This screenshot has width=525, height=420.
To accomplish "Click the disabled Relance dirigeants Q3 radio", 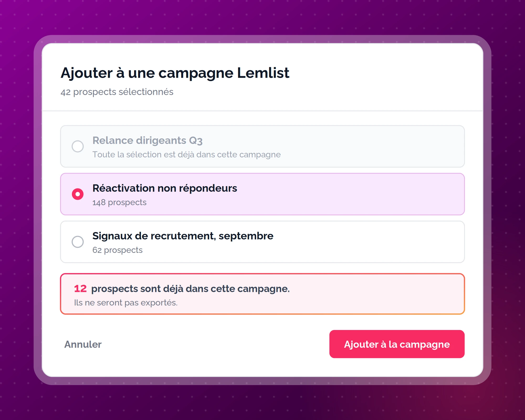I will pyautogui.click(x=78, y=146).
